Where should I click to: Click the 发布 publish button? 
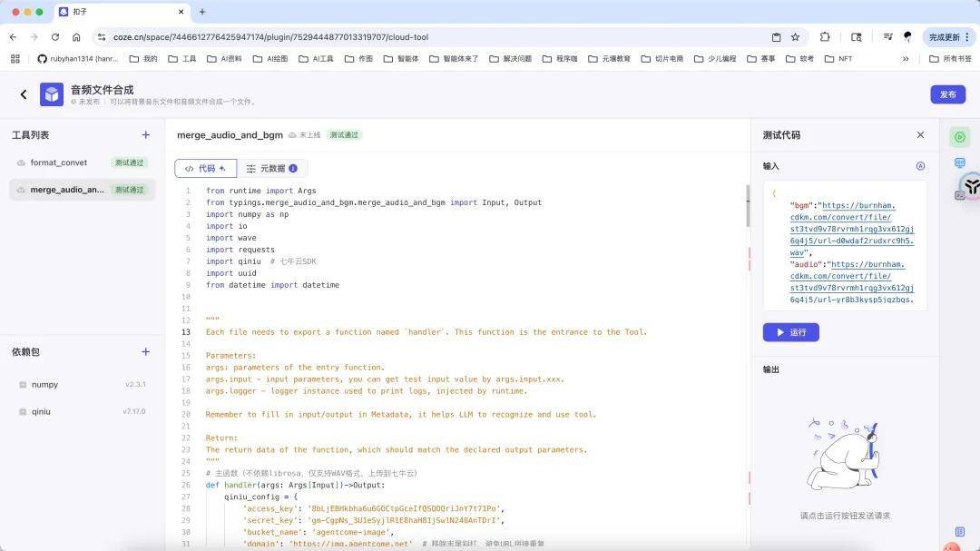pos(947,94)
